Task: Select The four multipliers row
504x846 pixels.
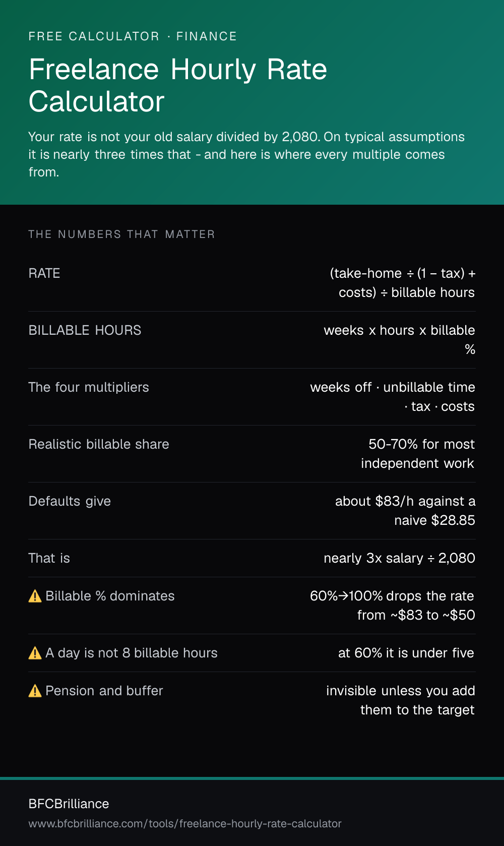Action: [x=252, y=397]
